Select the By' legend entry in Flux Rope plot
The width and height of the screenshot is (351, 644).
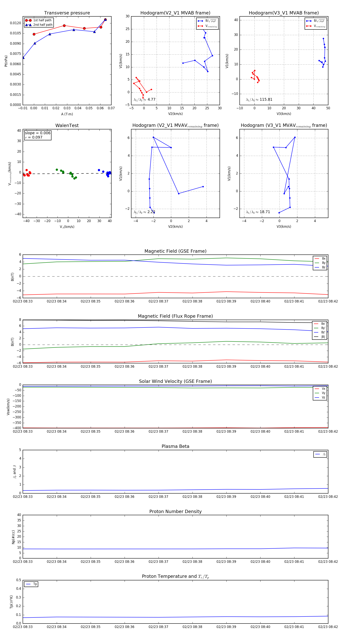click(320, 328)
